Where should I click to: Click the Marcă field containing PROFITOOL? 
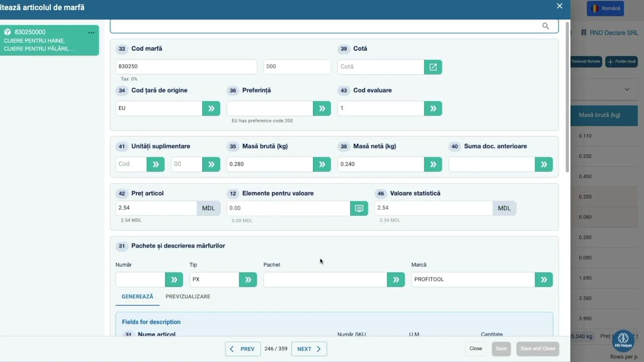(473, 280)
